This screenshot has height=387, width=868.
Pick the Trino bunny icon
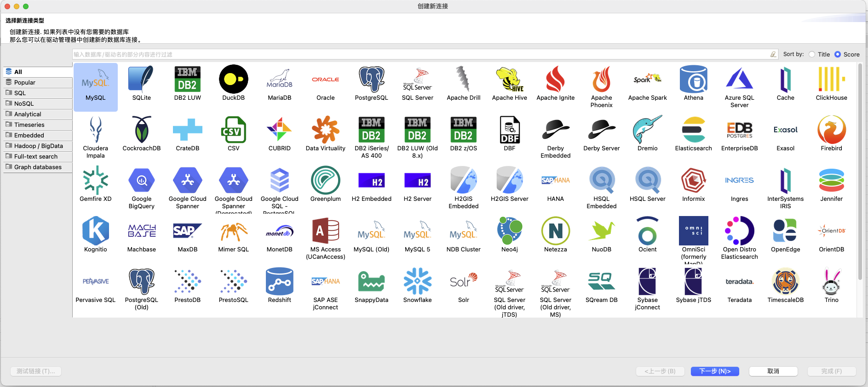point(832,282)
